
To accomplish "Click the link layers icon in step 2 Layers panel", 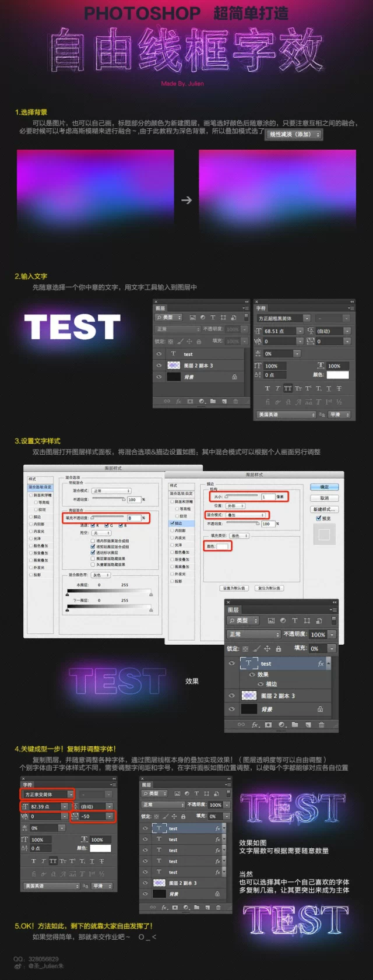I will 167,401.
